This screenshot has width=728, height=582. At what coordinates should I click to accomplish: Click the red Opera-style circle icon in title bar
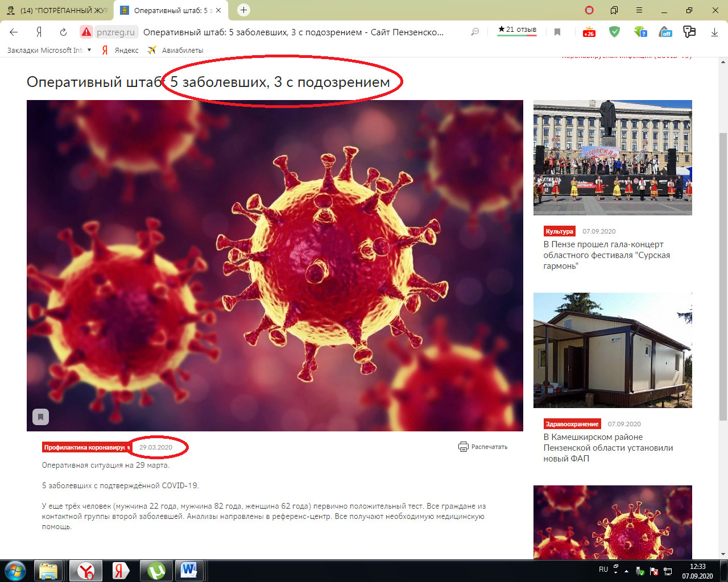click(x=589, y=10)
